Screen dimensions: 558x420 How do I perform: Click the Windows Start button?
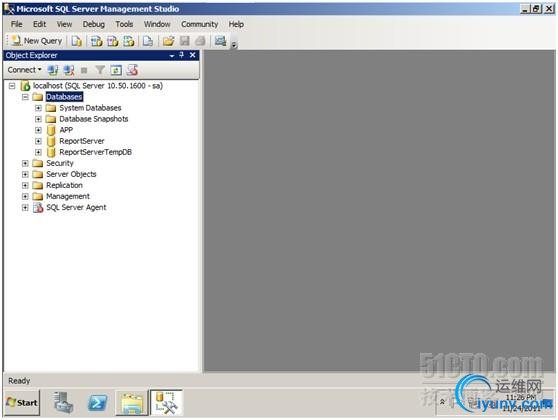22,403
